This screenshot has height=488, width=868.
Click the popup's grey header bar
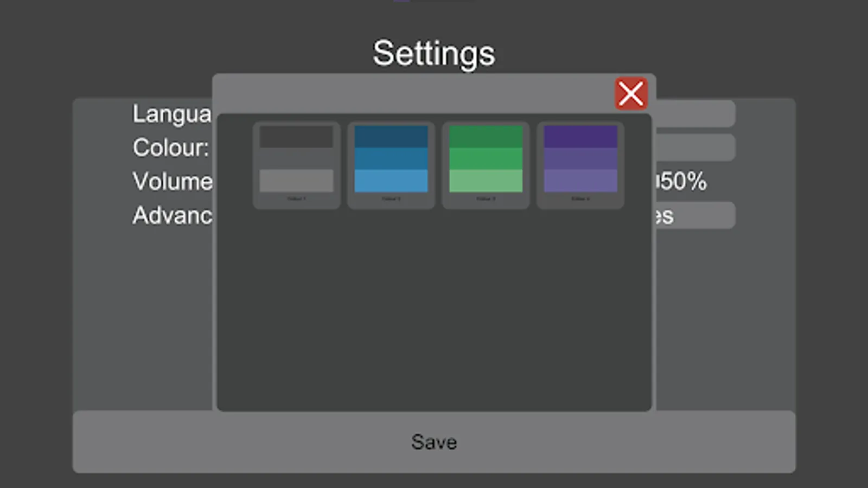pyautogui.click(x=412, y=93)
